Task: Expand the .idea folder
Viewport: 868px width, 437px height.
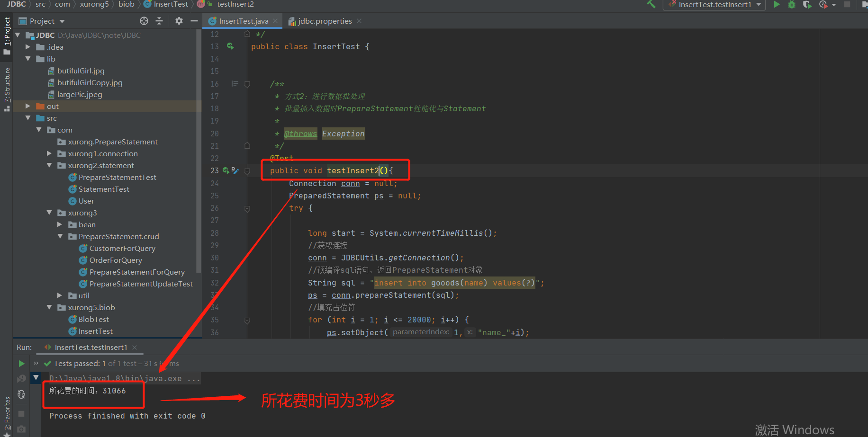Action: [x=28, y=47]
